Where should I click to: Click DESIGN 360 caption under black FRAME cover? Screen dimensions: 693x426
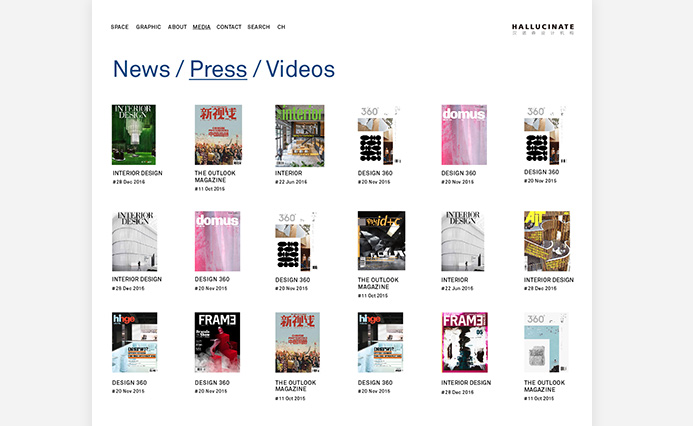click(212, 383)
